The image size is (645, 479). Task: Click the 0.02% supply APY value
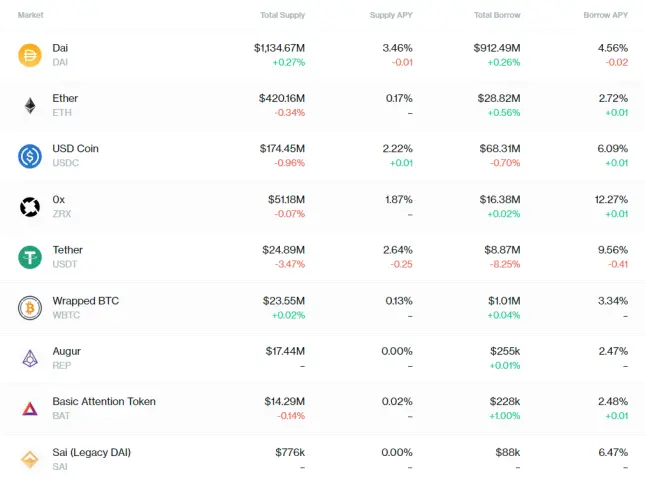tap(397, 401)
